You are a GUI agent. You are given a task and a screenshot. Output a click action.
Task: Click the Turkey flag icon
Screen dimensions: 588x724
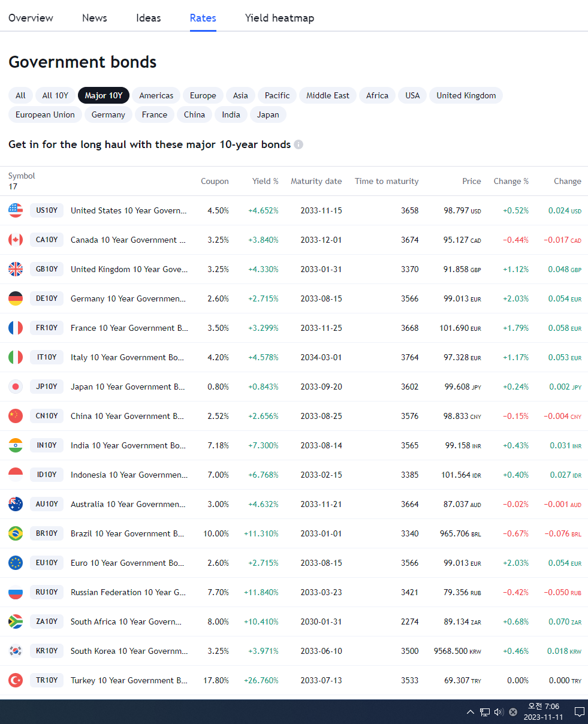16,680
